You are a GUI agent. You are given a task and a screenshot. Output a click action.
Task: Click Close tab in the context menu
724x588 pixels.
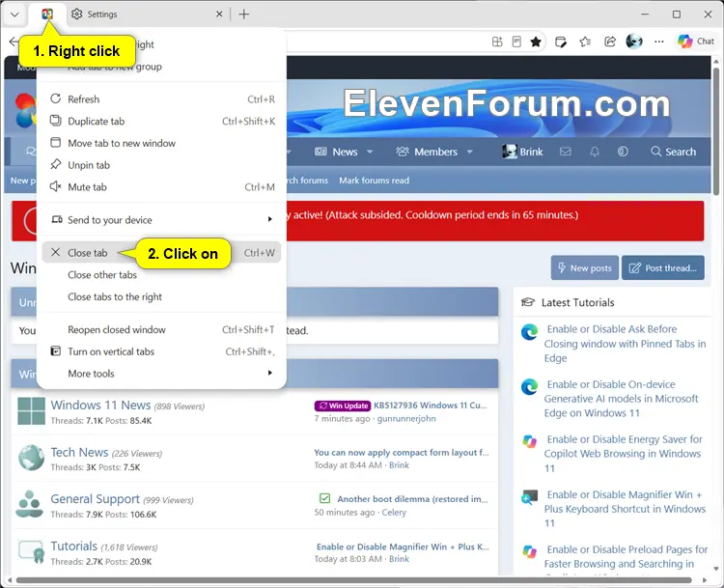pyautogui.click(x=161, y=253)
